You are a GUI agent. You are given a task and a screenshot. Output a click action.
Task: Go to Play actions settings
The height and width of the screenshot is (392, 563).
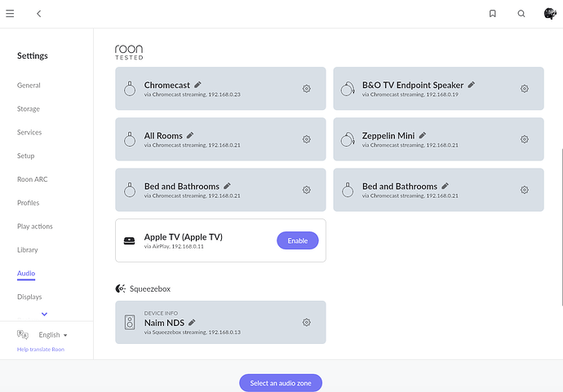pos(35,227)
